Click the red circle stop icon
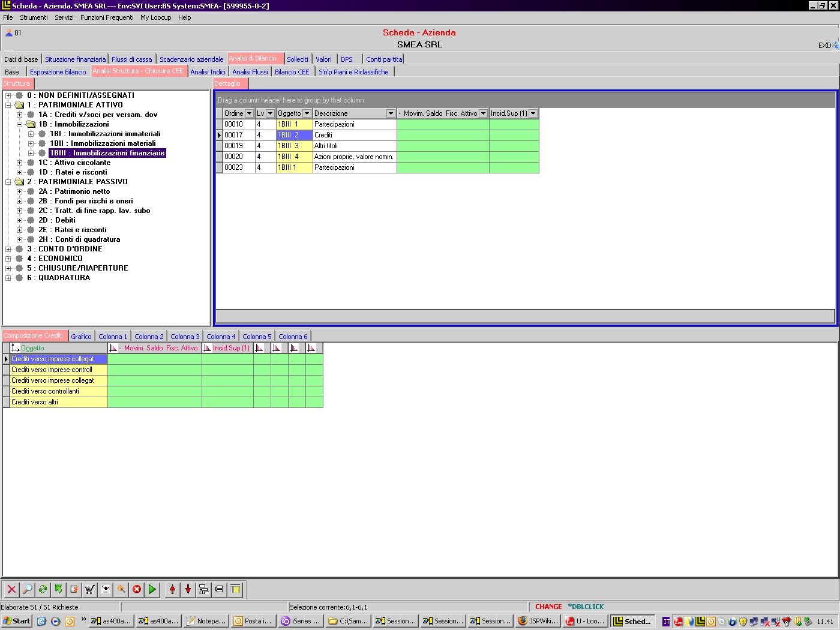 137,589
